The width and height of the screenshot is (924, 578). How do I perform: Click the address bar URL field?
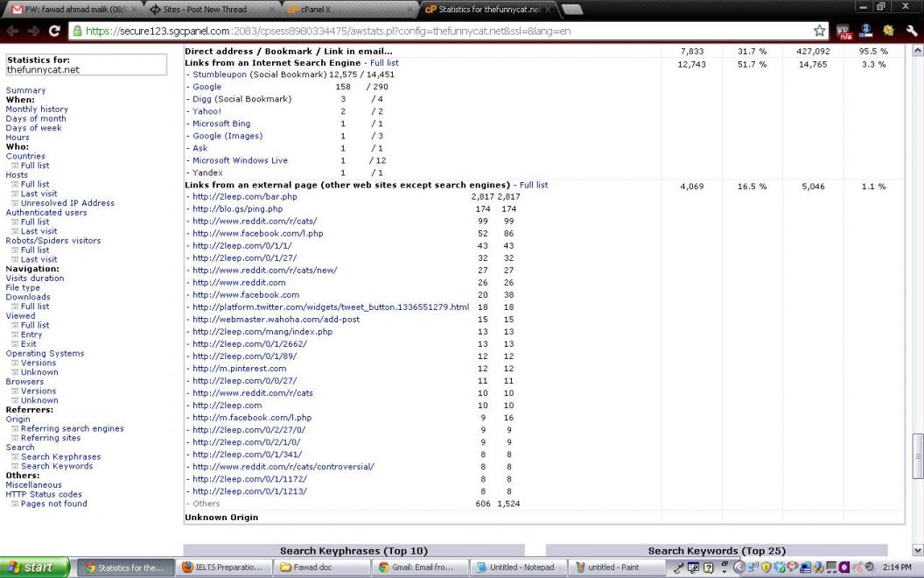(x=448, y=31)
